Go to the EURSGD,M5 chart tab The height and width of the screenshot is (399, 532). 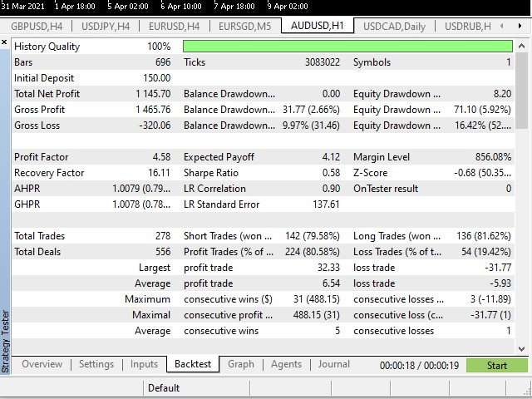(x=244, y=26)
